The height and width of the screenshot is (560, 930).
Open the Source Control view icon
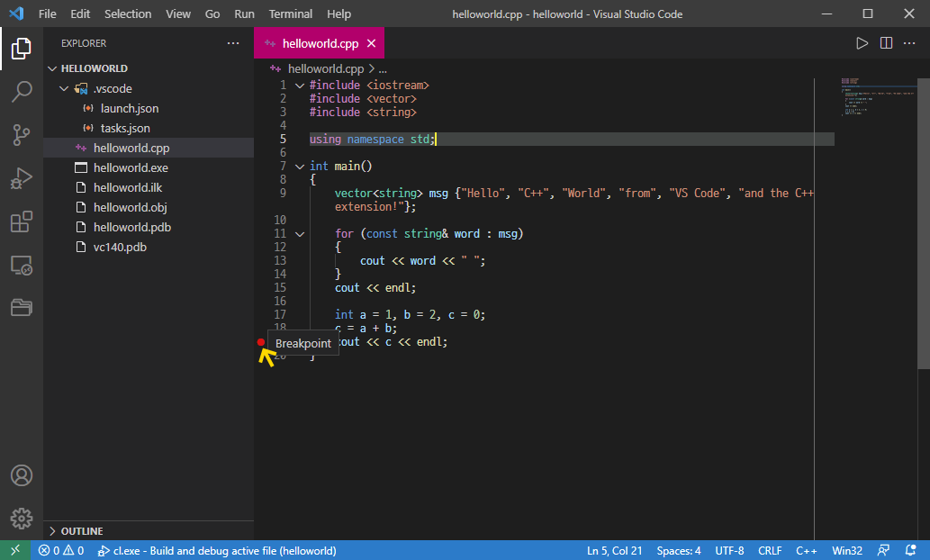22,135
